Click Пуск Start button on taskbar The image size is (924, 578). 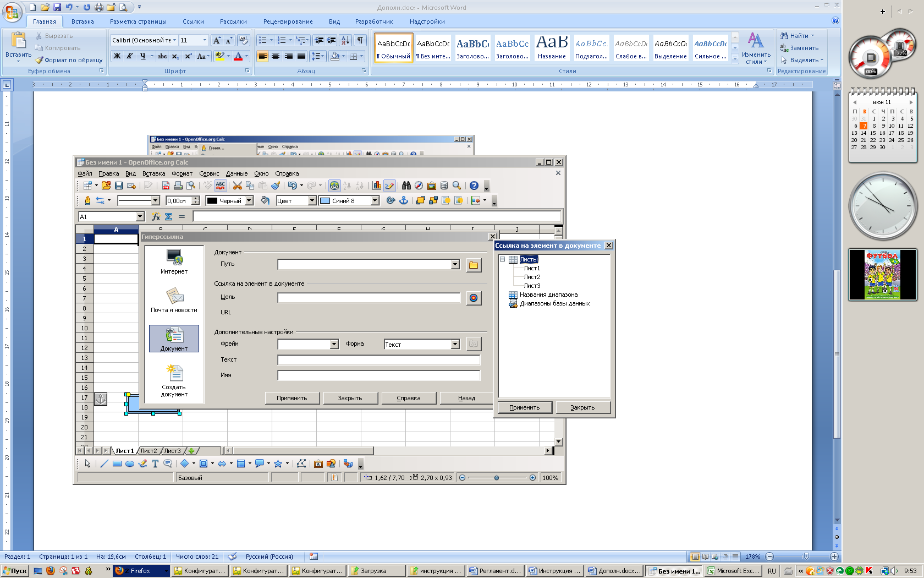[15, 571]
